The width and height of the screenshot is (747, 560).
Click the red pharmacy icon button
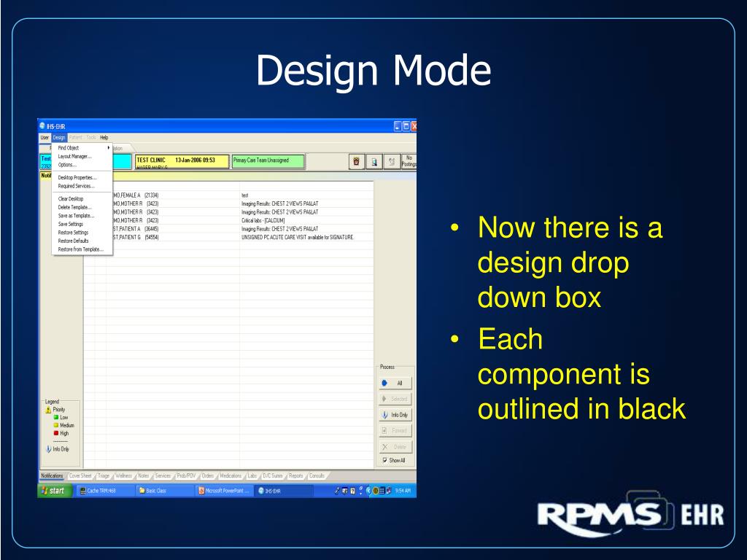[x=356, y=161]
